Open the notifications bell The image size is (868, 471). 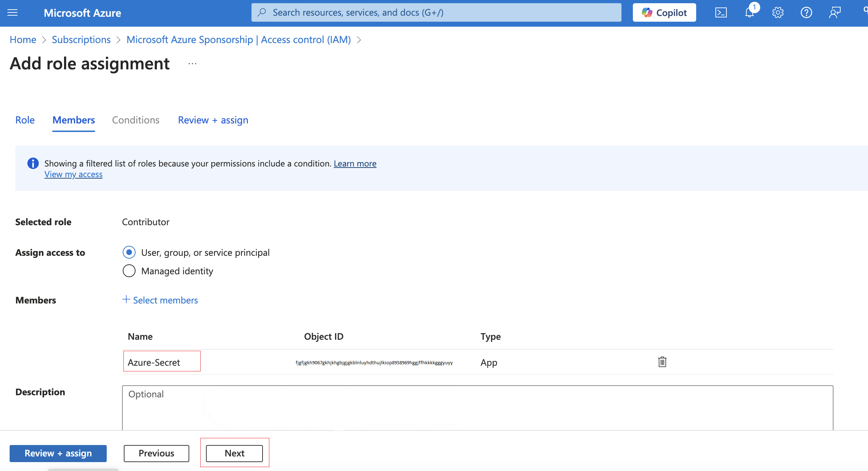click(749, 13)
